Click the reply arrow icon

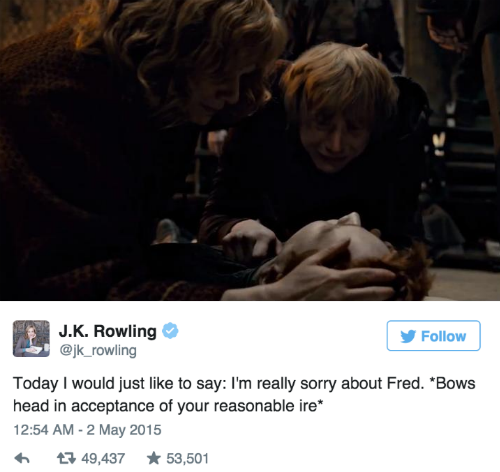pos(22,459)
